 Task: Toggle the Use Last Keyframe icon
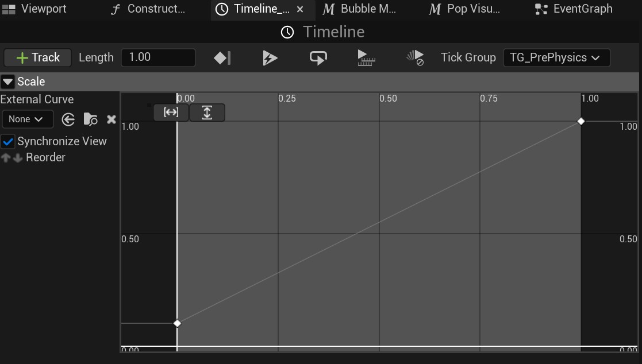click(222, 58)
